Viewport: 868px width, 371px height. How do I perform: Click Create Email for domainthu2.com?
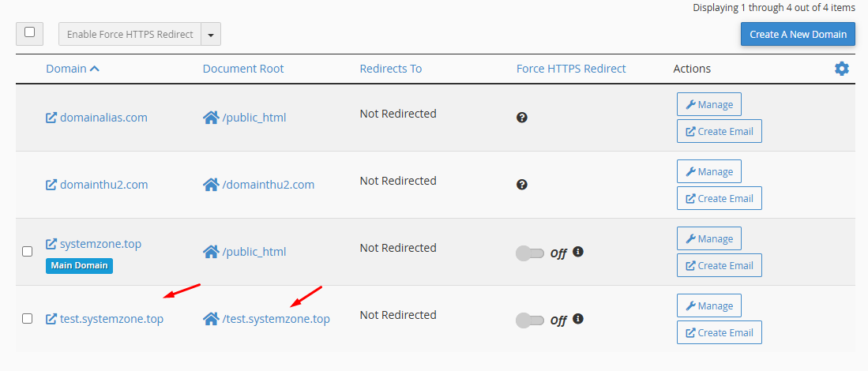click(x=719, y=198)
